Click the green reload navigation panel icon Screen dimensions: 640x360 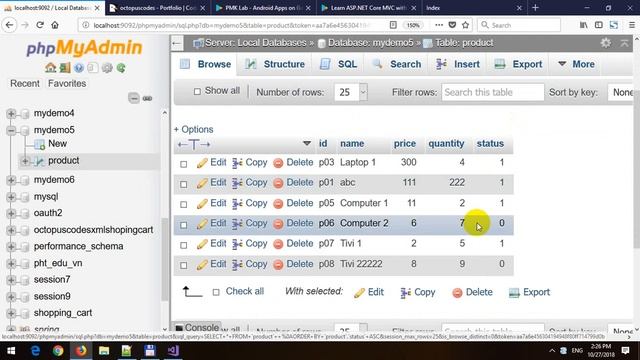[x=121, y=68]
